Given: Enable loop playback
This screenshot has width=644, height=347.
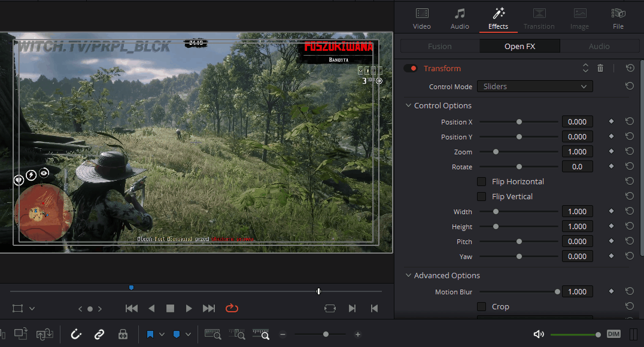Looking at the screenshot, I should [x=232, y=308].
